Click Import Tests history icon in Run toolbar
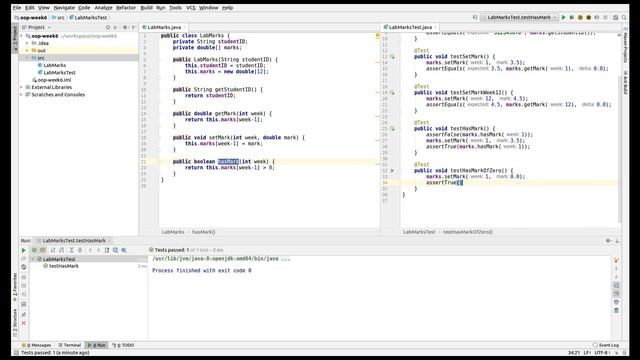 [x=116, y=250]
